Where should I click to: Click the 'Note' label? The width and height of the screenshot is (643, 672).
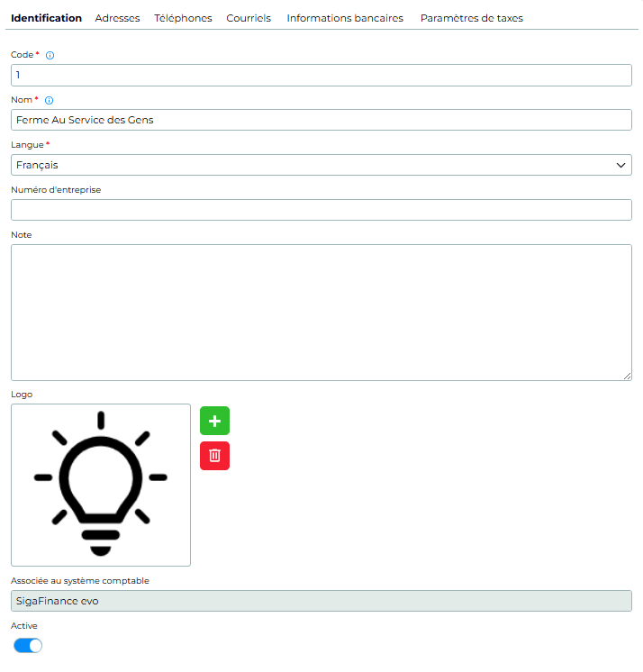click(x=22, y=235)
